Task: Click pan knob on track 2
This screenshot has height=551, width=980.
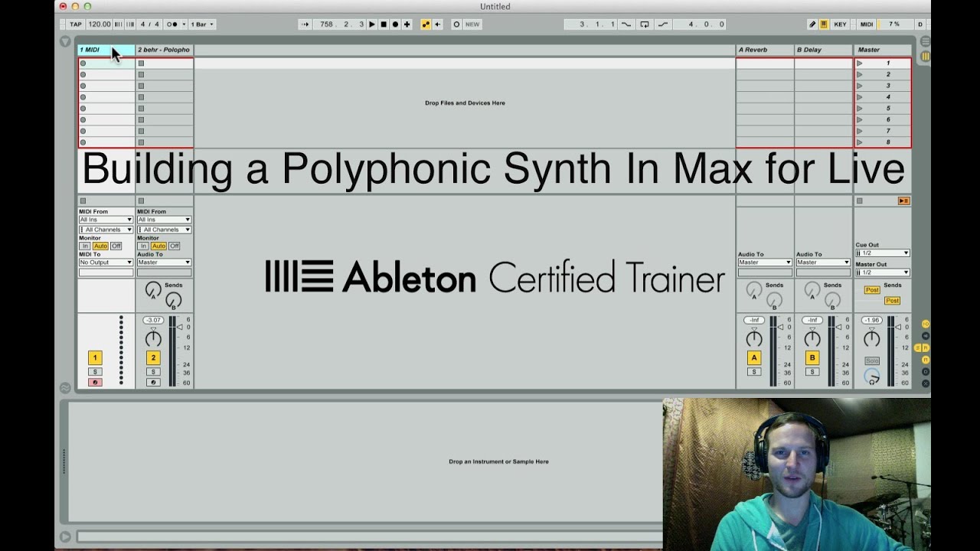Action: click(153, 338)
